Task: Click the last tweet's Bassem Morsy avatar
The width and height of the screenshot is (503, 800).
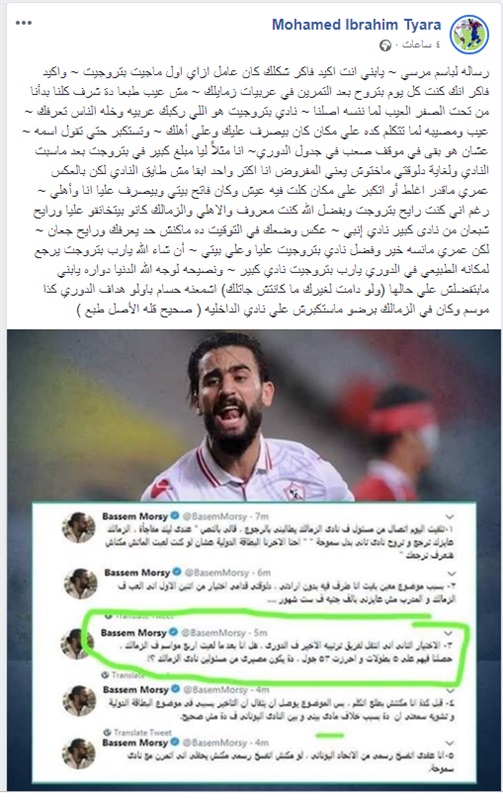Action: pos(79,754)
